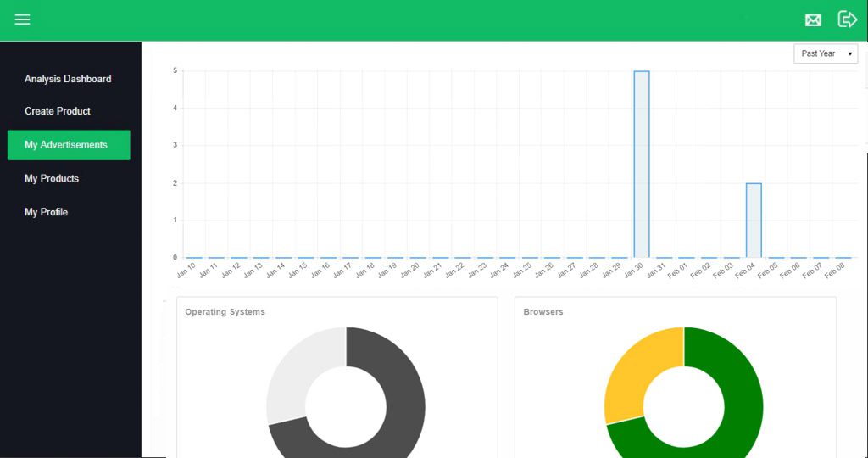Open the Past Year dropdown
This screenshot has width=868, height=458.
pos(826,53)
